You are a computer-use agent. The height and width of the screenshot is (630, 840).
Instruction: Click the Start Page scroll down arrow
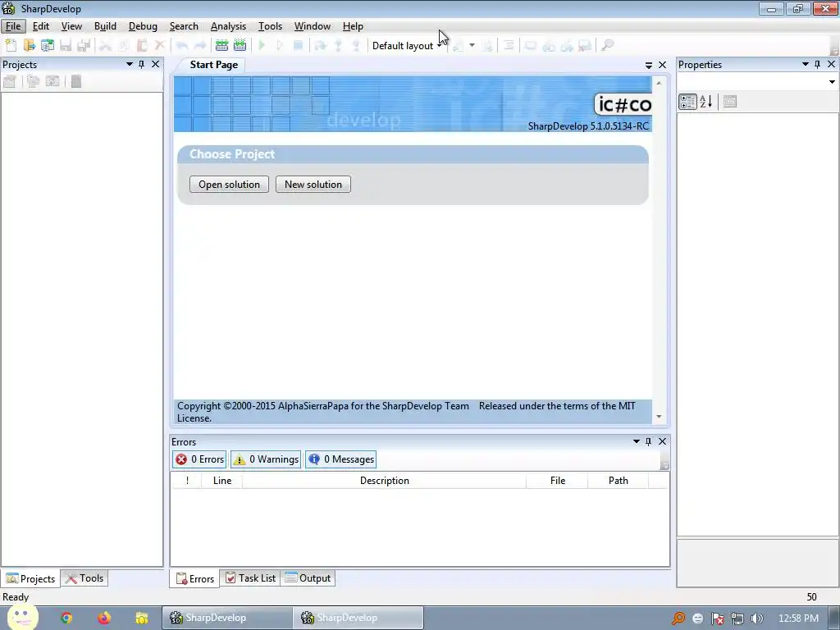coord(659,416)
